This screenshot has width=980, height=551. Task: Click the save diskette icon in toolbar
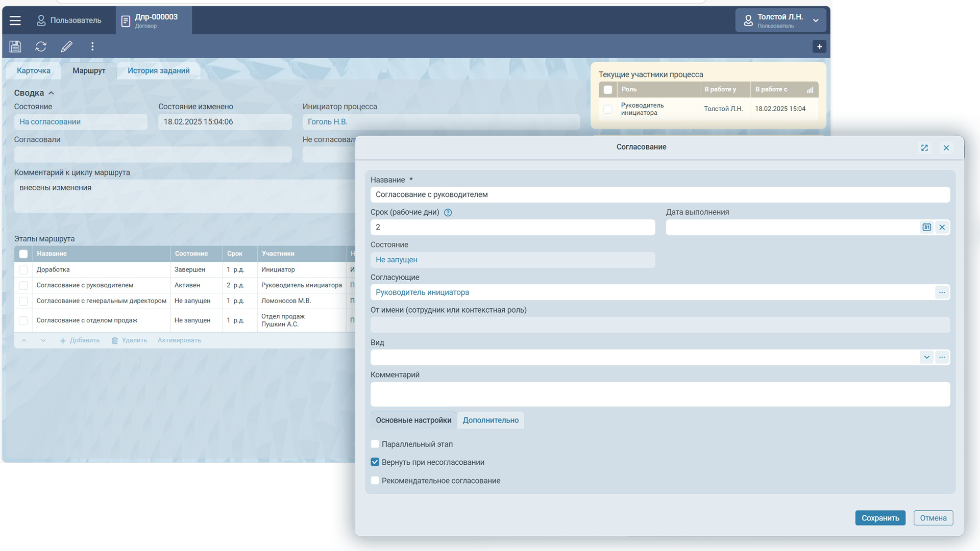[x=15, y=46]
